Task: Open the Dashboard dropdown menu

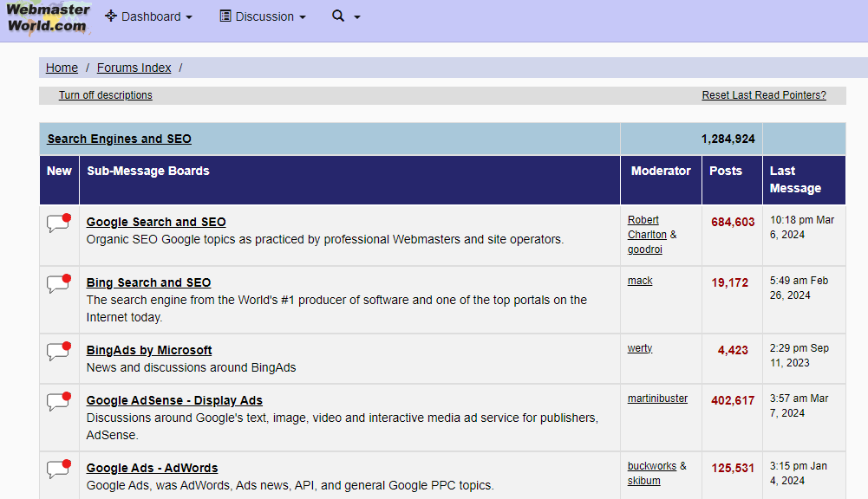Action: pos(148,16)
